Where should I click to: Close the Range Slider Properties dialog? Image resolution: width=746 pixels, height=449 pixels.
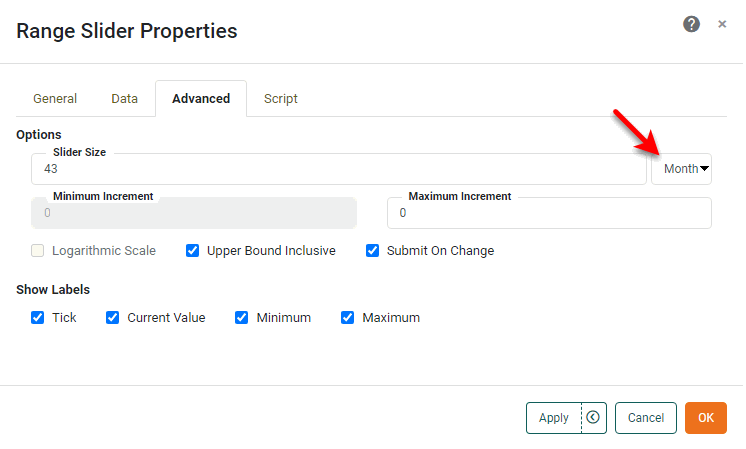722,24
